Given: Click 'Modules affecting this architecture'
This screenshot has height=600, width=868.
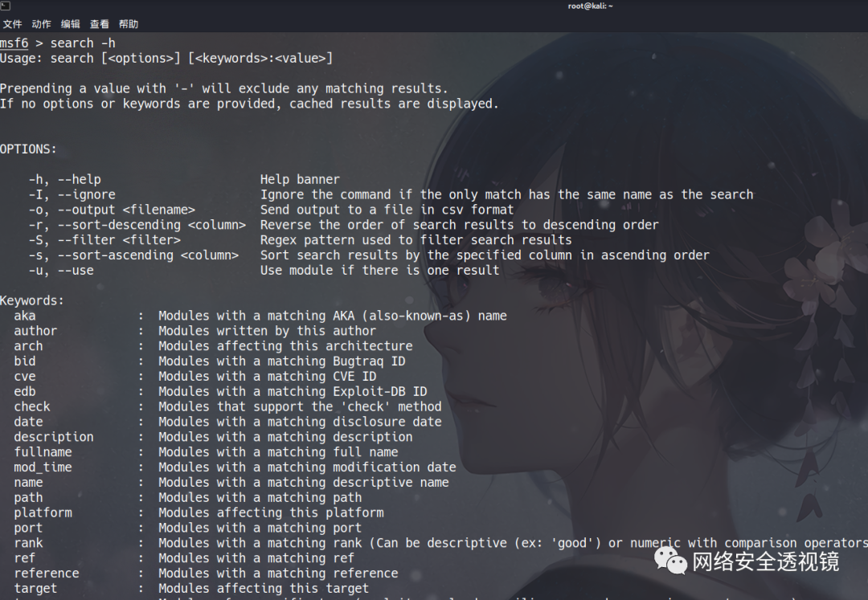Looking at the screenshot, I should click(285, 346).
